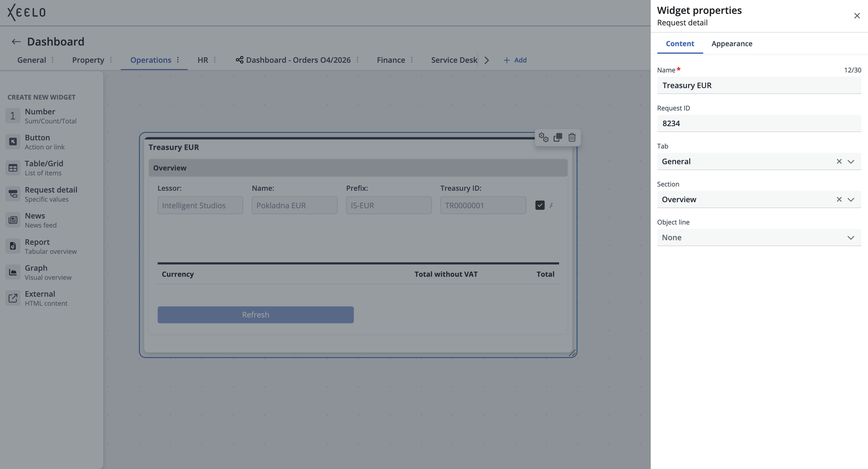Image resolution: width=868 pixels, height=469 pixels.
Task: Add News widget icon
Action: [13, 220]
